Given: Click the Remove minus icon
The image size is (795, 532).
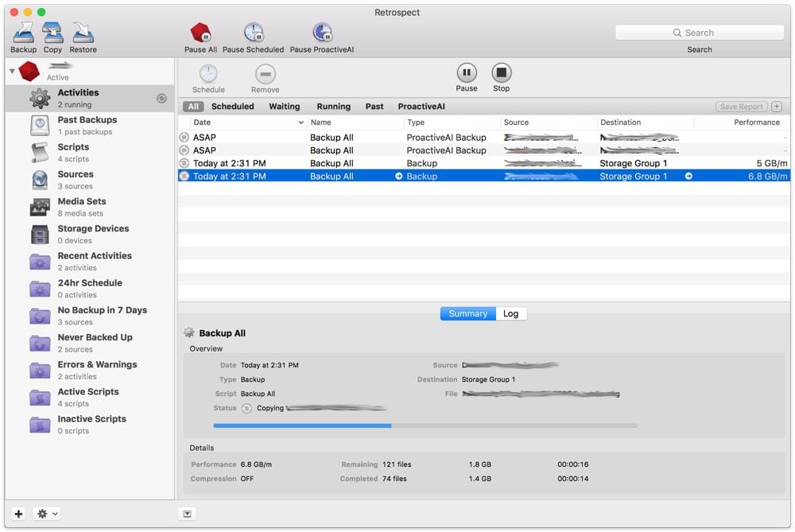Looking at the screenshot, I should 266,74.
